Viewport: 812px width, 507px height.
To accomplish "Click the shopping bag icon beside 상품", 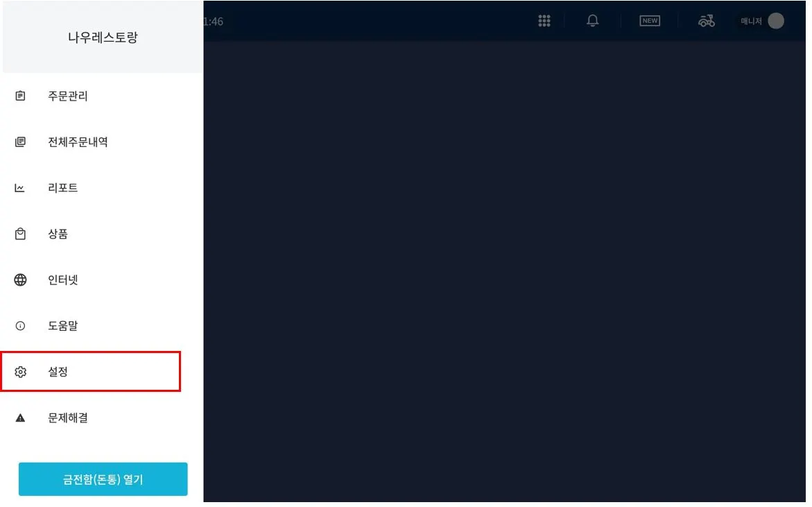I will click(20, 234).
